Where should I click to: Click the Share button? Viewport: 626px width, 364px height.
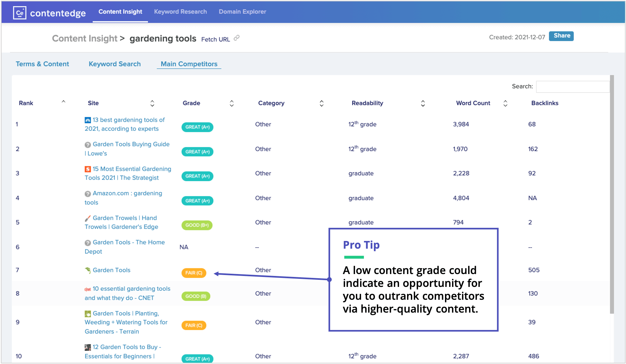coord(561,36)
